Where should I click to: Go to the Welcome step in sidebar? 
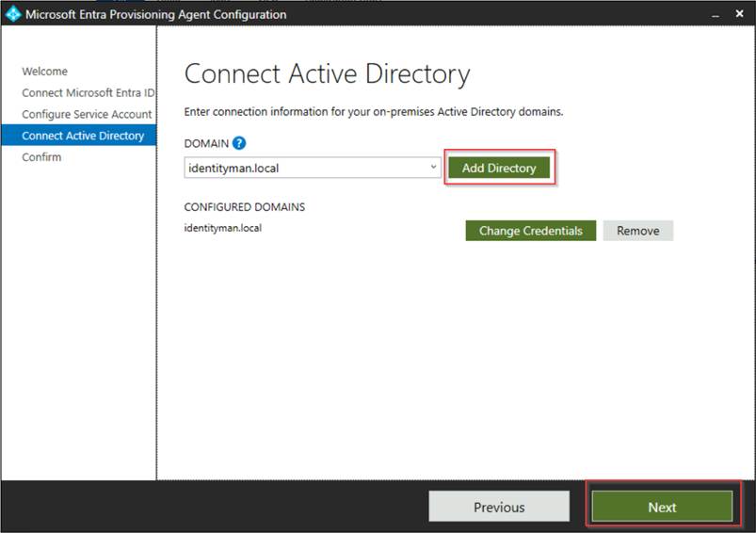(44, 72)
